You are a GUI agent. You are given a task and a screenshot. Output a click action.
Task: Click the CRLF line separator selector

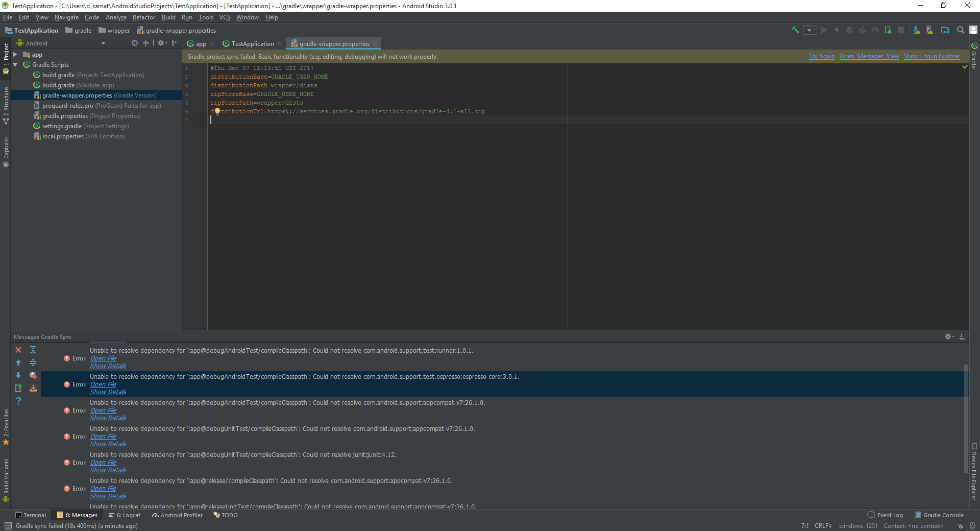tap(823, 526)
